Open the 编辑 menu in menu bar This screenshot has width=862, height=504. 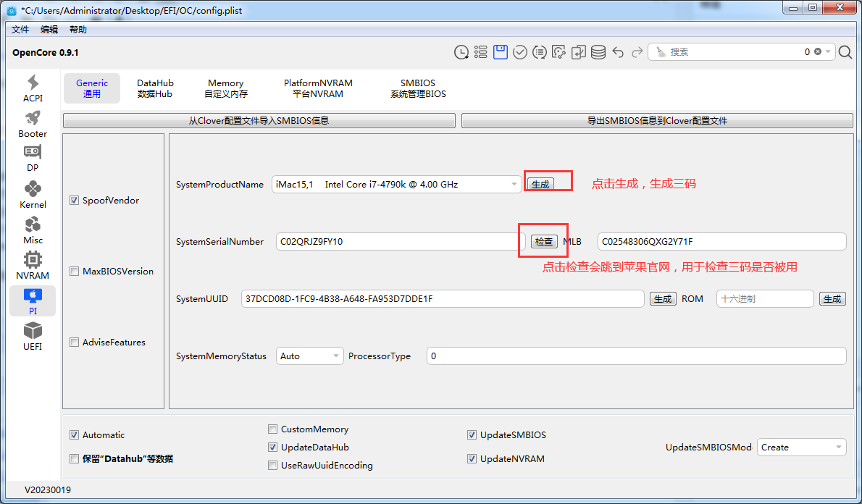point(49,30)
